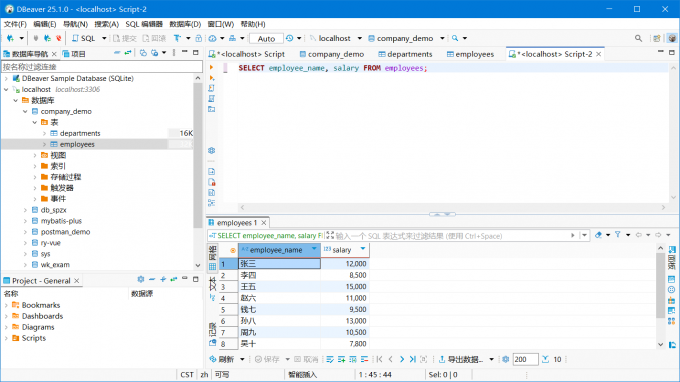Screen dimensions: 680x382
Task: Switch to the employees editor tab
Action: tap(470, 54)
